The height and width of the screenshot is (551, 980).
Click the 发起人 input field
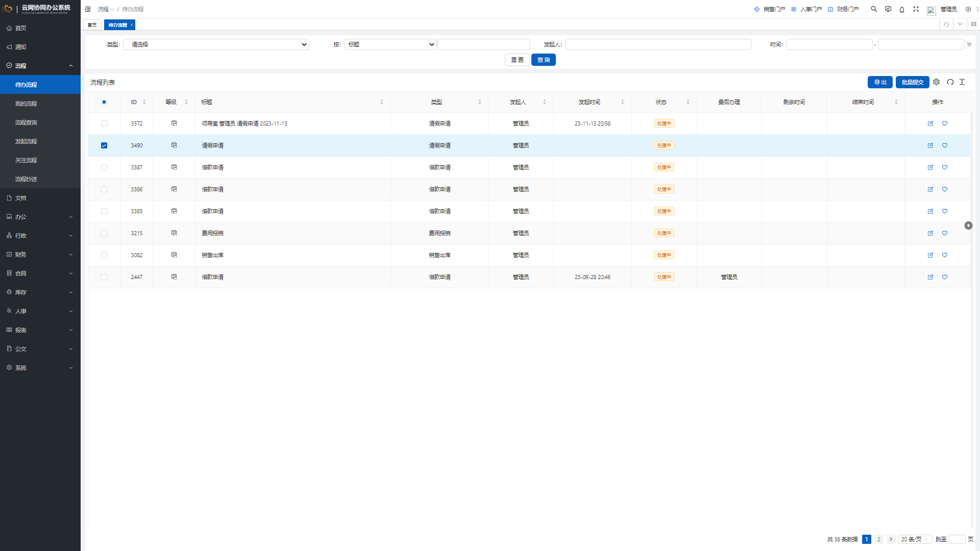click(658, 44)
